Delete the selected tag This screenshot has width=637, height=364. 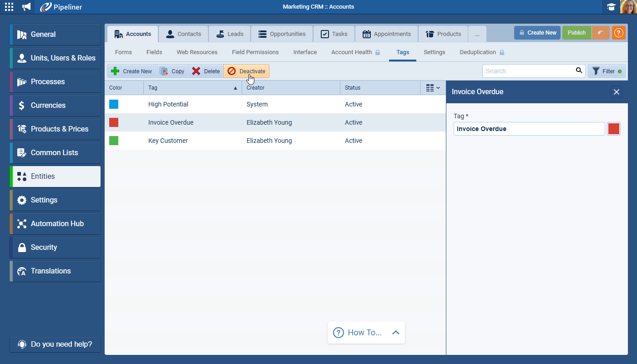206,71
